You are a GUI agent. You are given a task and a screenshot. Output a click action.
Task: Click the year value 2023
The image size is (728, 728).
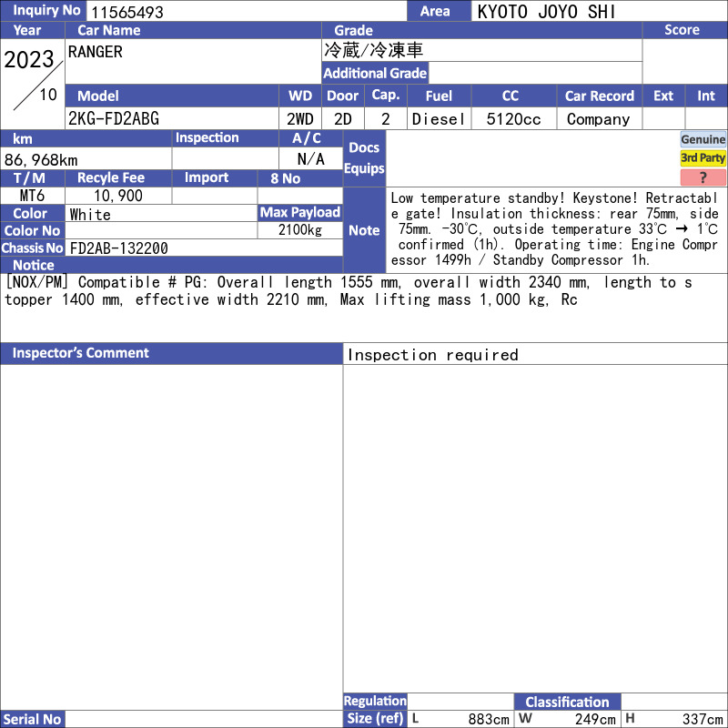coord(29,59)
